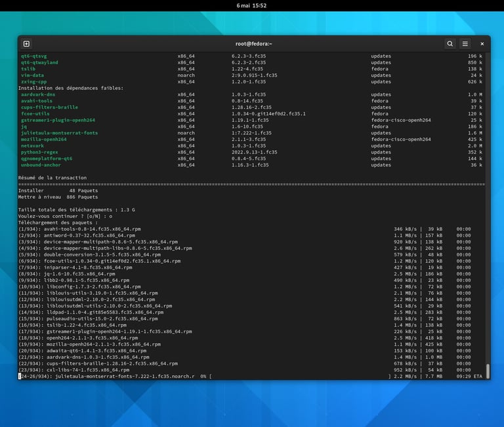Click 'Téléchargement des paquets :' line

(x=58, y=222)
